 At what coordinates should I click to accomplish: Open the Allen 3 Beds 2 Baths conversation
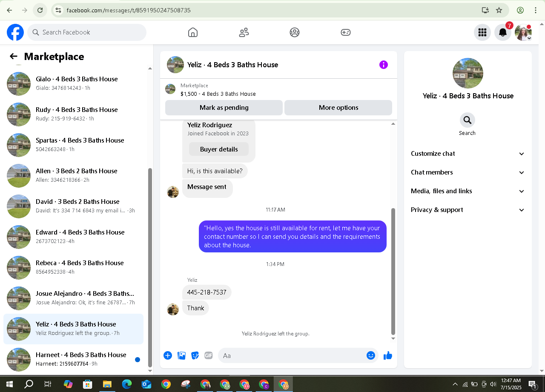(73, 175)
